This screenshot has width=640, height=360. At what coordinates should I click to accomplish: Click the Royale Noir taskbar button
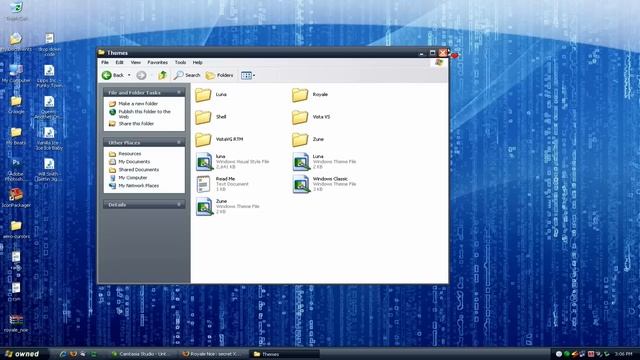(x=212, y=354)
